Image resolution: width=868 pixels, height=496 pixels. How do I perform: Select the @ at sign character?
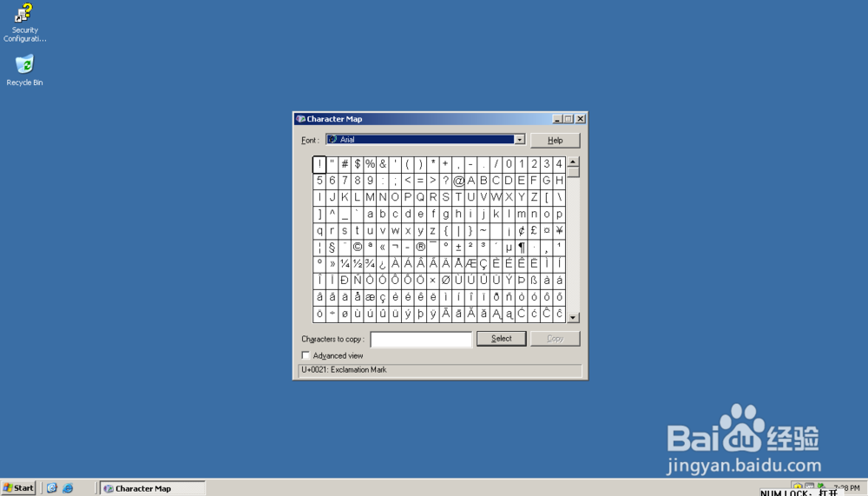(x=458, y=181)
